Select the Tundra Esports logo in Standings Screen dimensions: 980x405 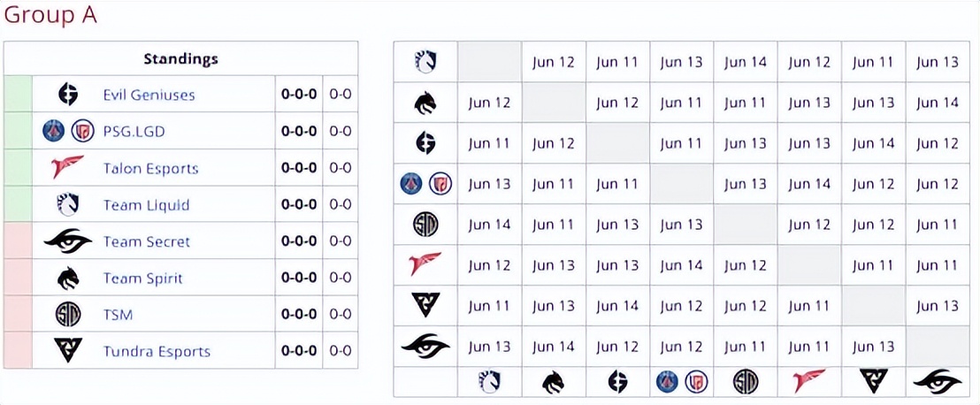pos(68,350)
